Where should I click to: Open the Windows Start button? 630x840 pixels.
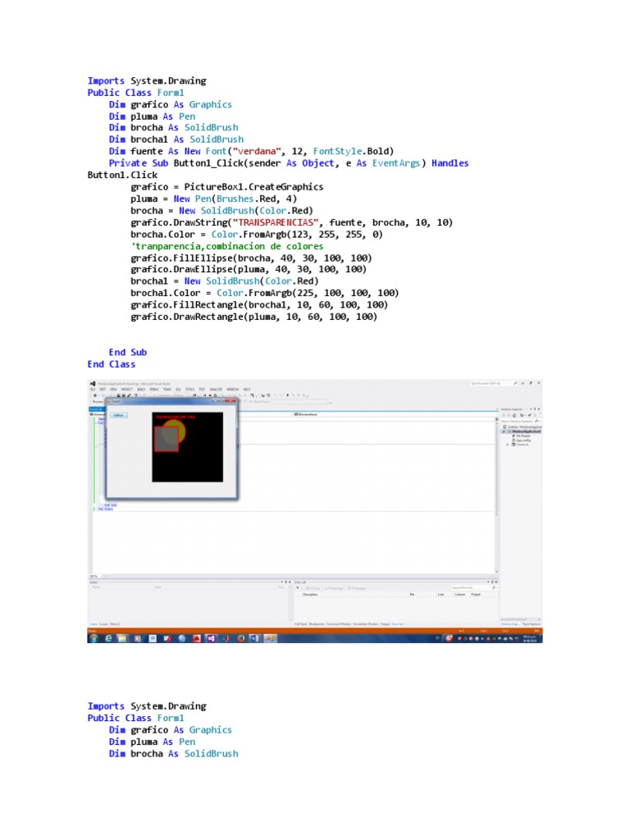coord(94,638)
